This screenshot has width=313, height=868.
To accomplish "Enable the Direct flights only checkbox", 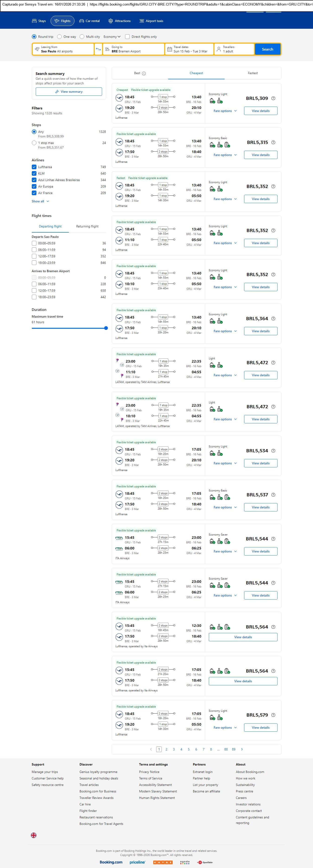I will (x=127, y=37).
